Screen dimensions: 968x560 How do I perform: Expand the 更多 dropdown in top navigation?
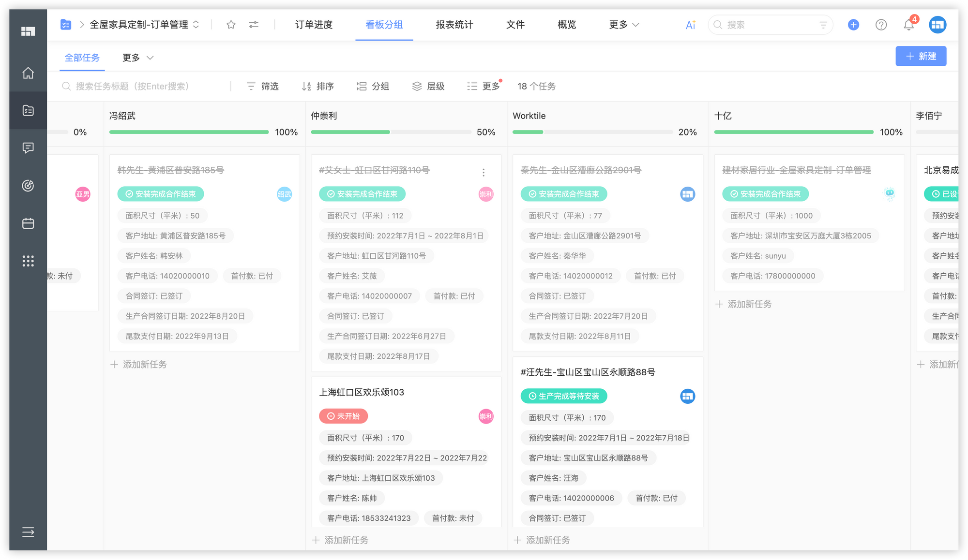pyautogui.click(x=624, y=25)
